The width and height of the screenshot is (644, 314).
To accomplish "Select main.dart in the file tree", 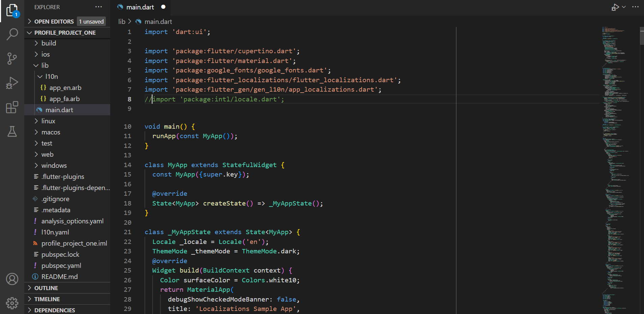I will [67, 110].
